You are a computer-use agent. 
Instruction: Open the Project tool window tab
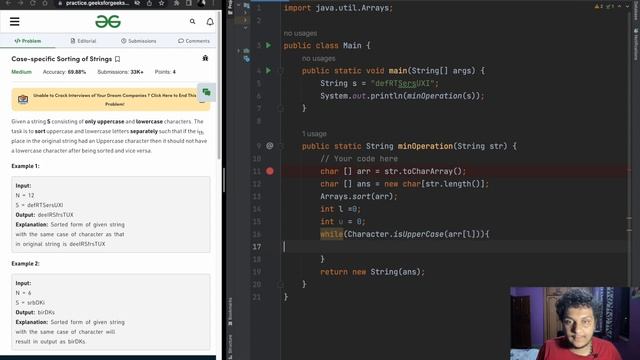tap(230, 7)
